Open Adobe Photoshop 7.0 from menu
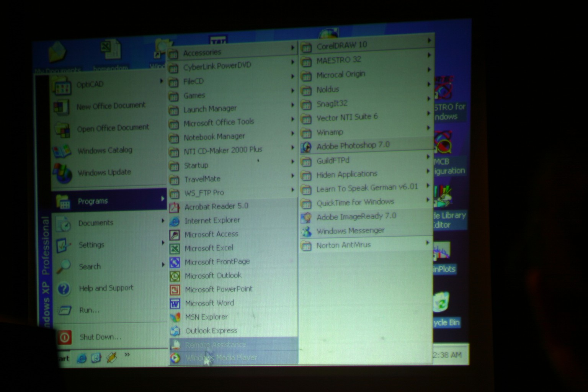Image resolution: width=588 pixels, height=392 pixels. coord(353,145)
